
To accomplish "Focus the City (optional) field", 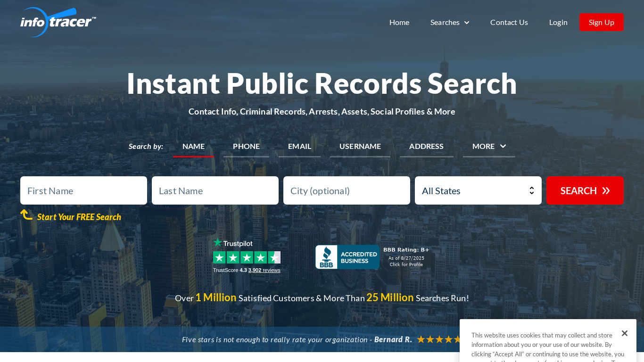I will point(347,190).
